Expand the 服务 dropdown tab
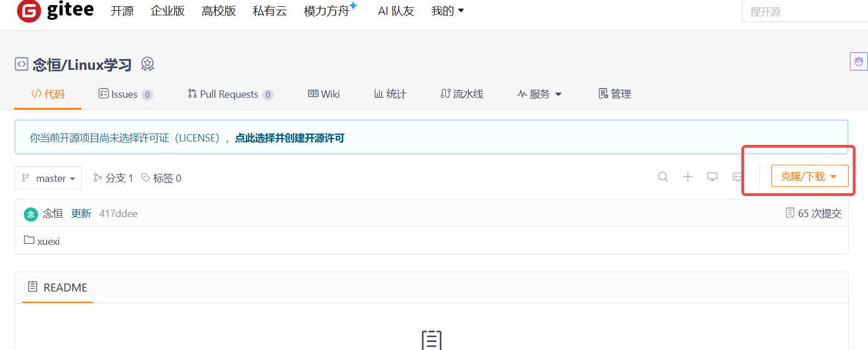Screen dimensions: 868x350 pos(539,94)
